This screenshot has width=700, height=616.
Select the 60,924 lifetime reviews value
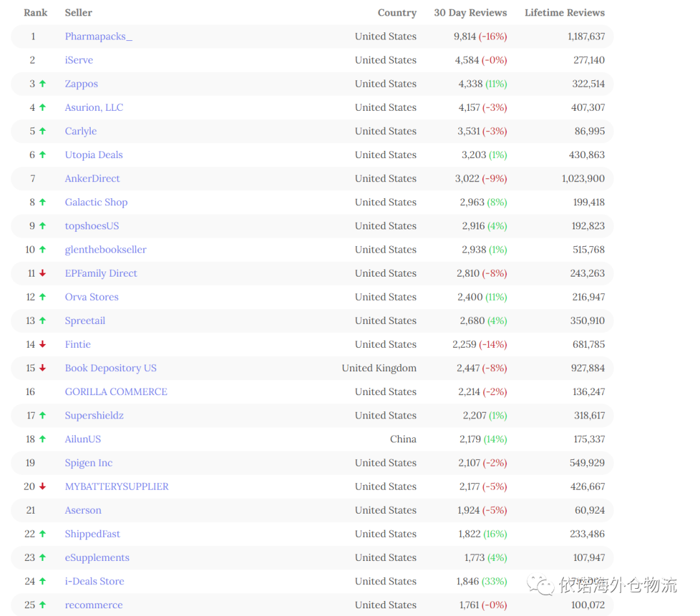pyautogui.click(x=590, y=510)
